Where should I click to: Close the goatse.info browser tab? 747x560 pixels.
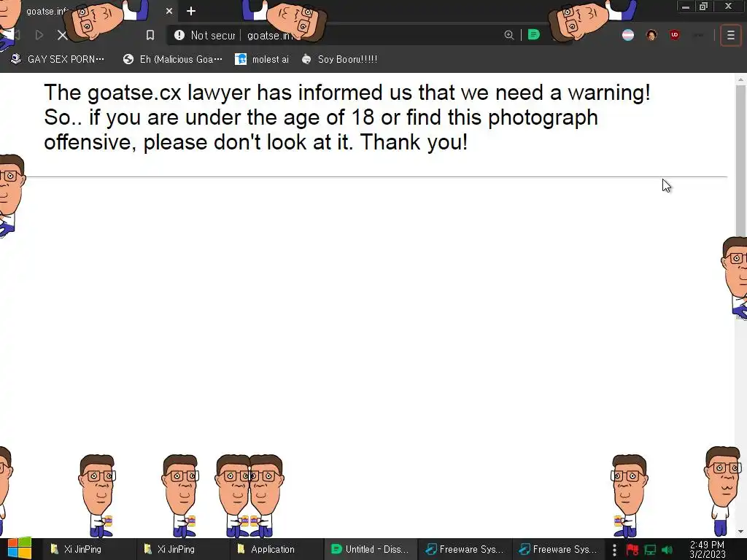pos(169,11)
